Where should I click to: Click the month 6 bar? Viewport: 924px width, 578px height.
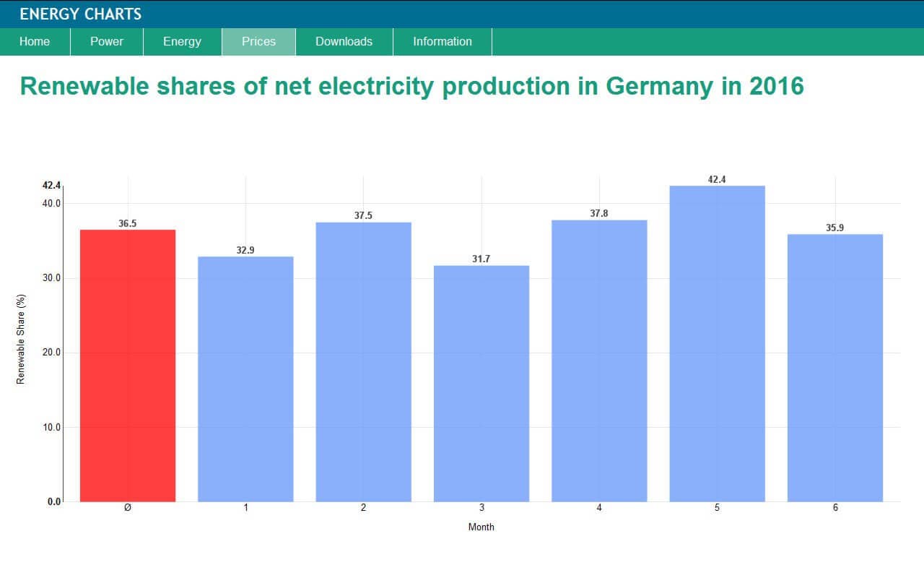coord(835,367)
